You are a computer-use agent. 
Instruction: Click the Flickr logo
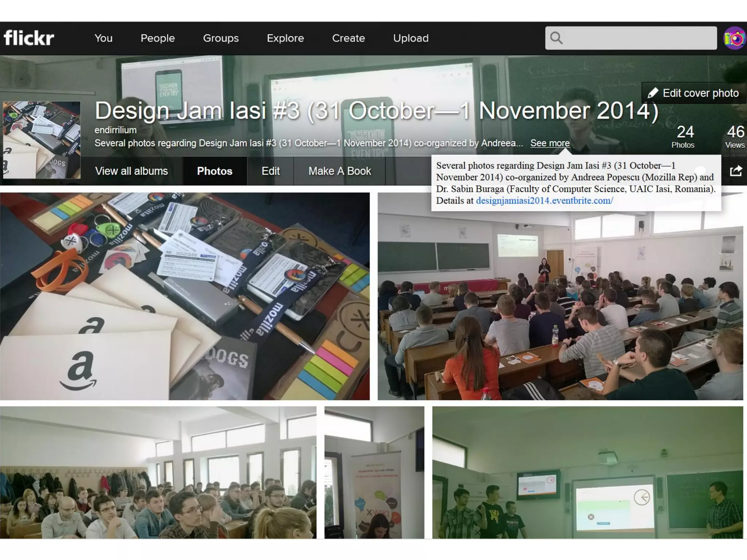pyautogui.click(x=29, y=38)
